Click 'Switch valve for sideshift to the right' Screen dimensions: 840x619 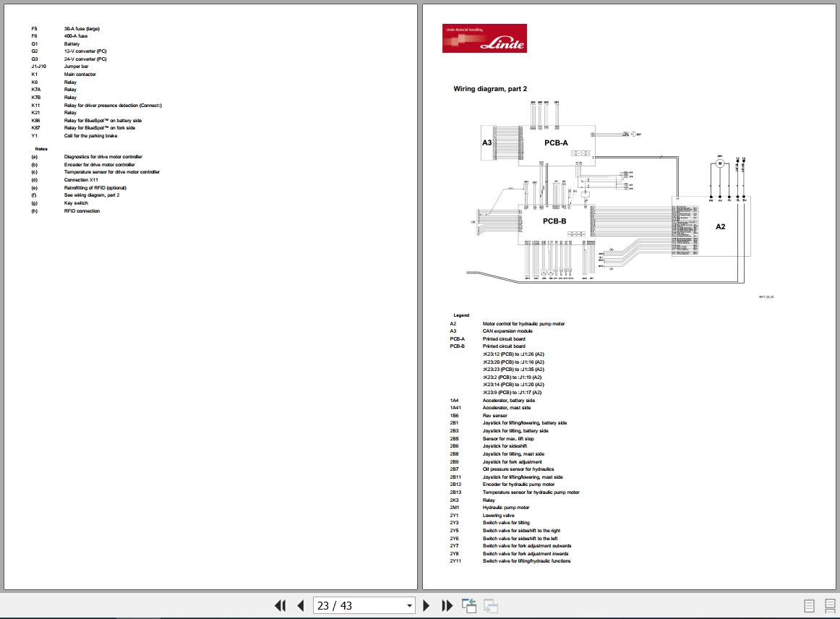click(x=521, y=531)
